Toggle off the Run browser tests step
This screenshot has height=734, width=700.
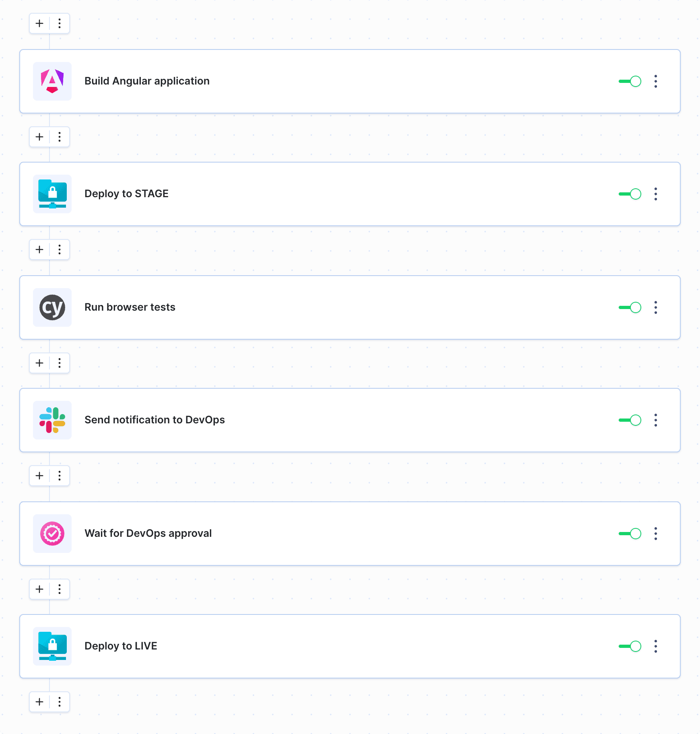pos(629,307)
